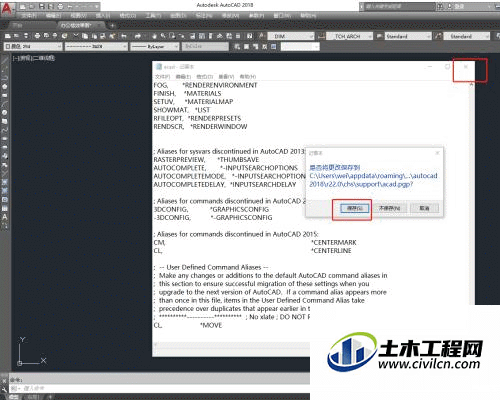500x400 pixels.
Task: Click 取消 cancel in the save dialog
Action: [424, 208]
